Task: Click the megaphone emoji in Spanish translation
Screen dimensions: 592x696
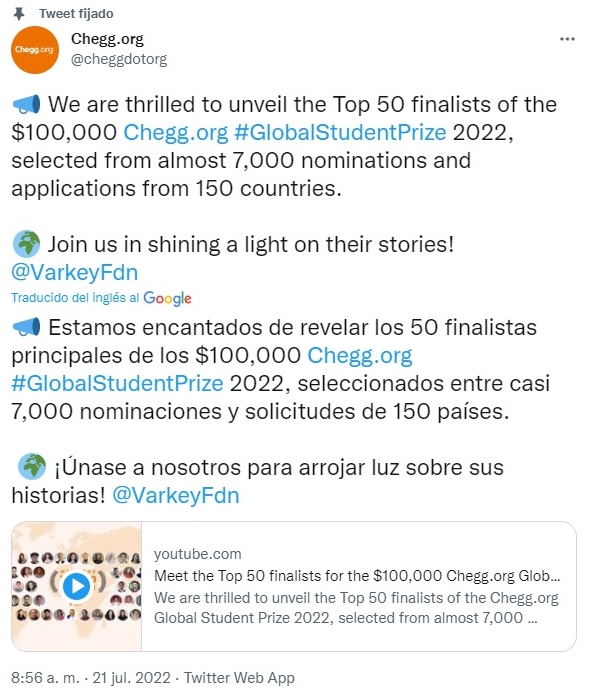Action: coord(26,327)
